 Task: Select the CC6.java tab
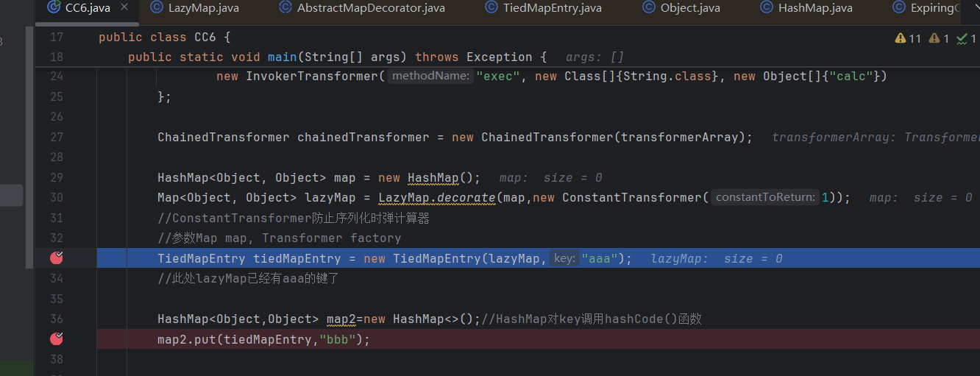pyautogui.click(x=88, y=7)
